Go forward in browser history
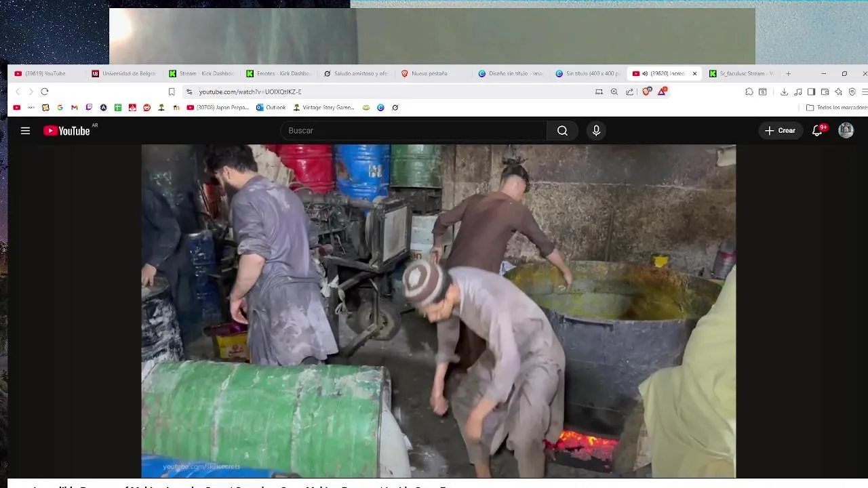The width and height of the screenshot is (868, 488). pyautogui.click(x=31, y=91)
